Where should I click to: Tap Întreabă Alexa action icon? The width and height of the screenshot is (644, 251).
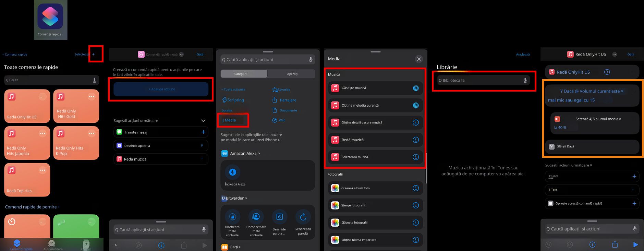point(233,172)
